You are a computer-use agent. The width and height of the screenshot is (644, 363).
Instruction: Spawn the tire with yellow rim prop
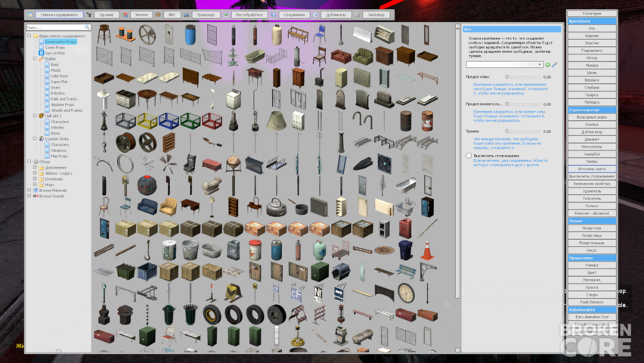click(212, 315)
